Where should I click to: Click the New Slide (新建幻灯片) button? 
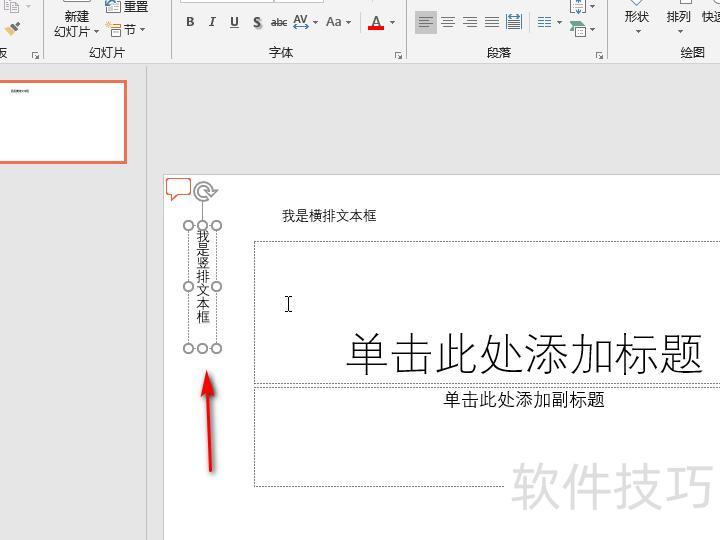click(76, 23)
